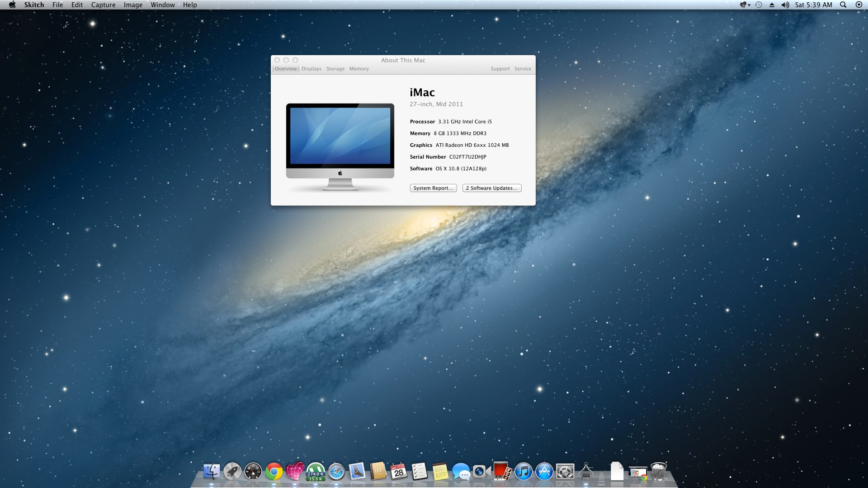
Task: Close the About This Mac window
Action: (x=277, y=60)
